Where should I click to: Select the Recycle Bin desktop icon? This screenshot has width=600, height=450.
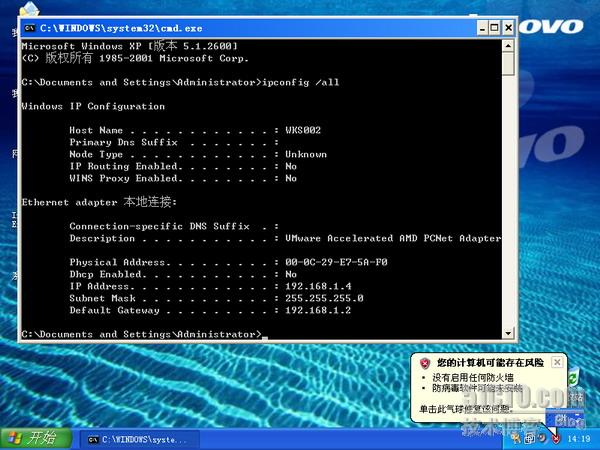click(x=573, y=379)
